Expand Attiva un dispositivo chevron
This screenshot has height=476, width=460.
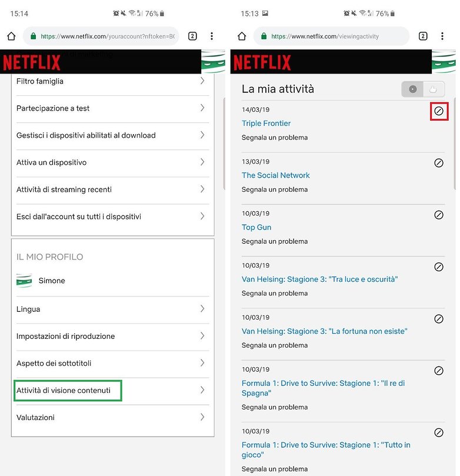coord(202,162)
